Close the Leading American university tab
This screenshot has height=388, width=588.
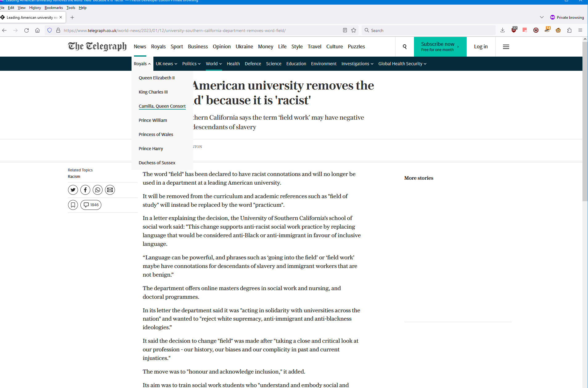(61, 17)
